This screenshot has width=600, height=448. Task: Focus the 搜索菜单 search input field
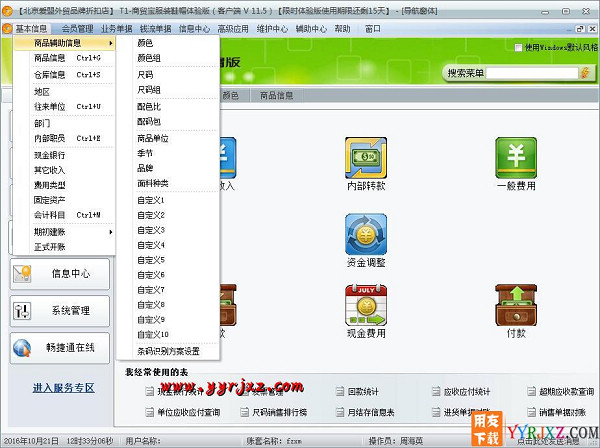tap(526, 73)
